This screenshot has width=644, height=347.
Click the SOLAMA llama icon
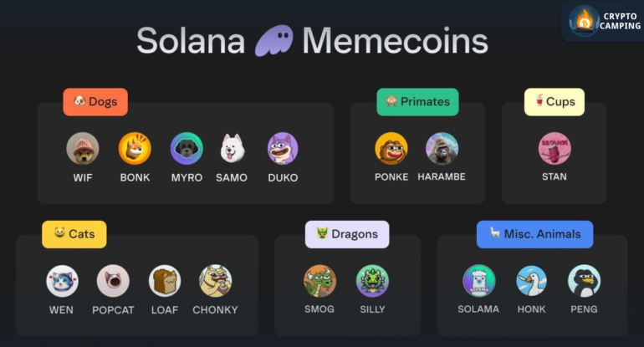(479, 281)
